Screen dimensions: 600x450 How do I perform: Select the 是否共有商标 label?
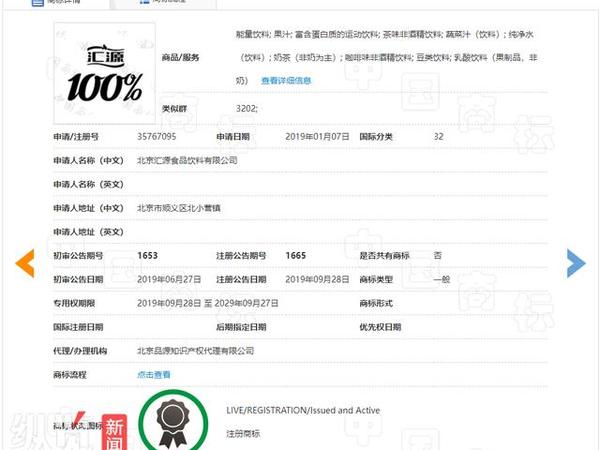384,256
